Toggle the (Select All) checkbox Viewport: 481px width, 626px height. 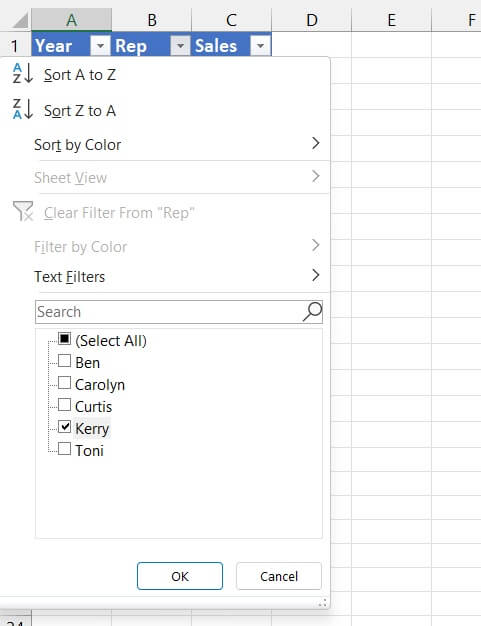64,339
